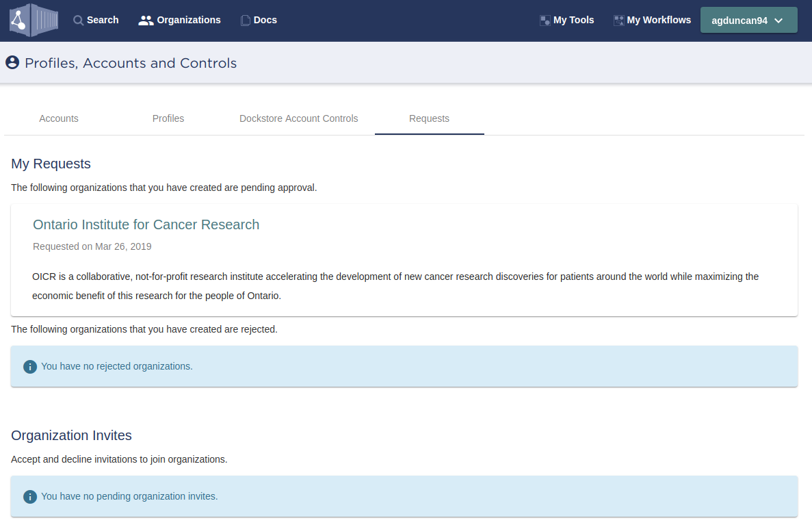Click the profile person icon beside page title
This screenshot has height=527, width=812.
tap(12, 62)
